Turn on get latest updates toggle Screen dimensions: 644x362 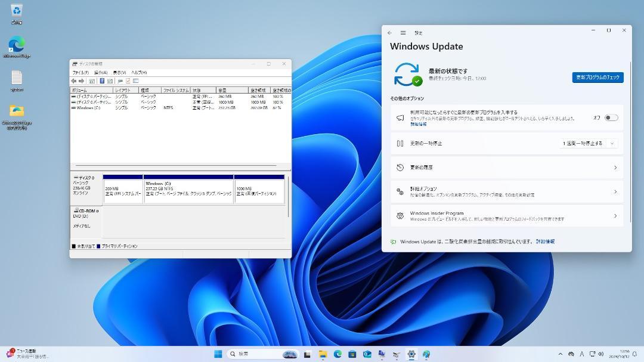[611, 118]
